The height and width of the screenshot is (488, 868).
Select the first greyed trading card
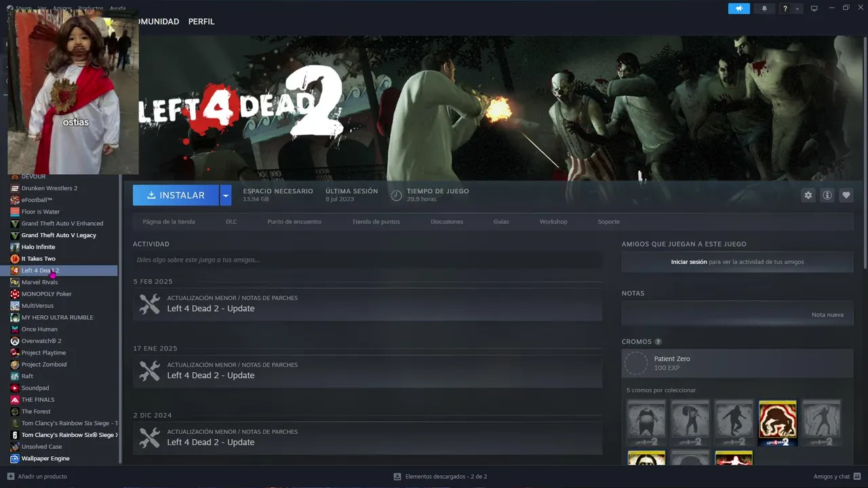646,423
